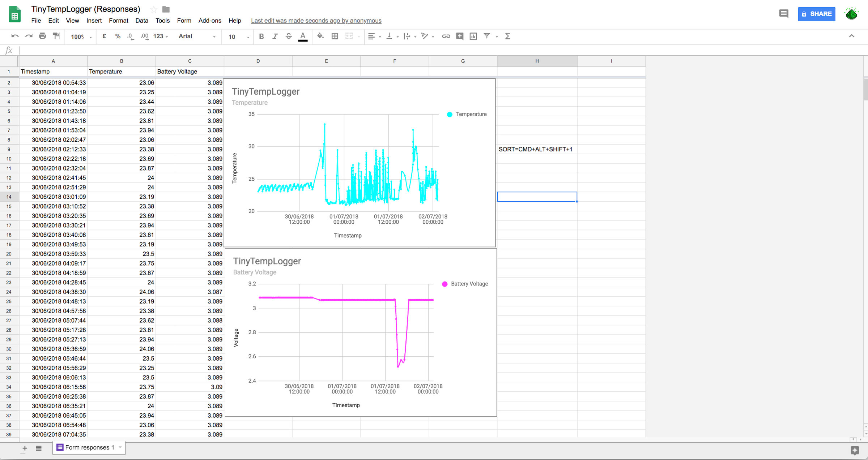Click the Timestamp header cell
Viewport: 868px width, 460px height.
pos(53,72)
